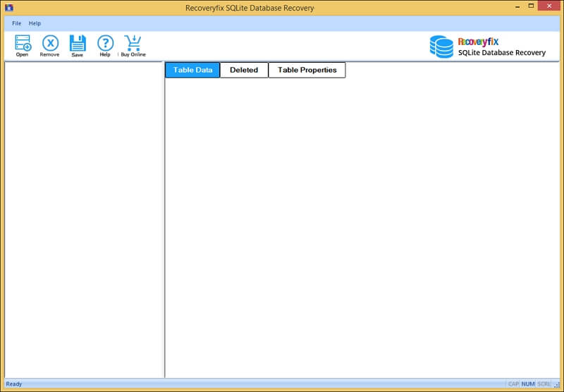Viewport: 564px width, 392px height.
Task: Open a database with the Open icon
Action: click(23, 46)
